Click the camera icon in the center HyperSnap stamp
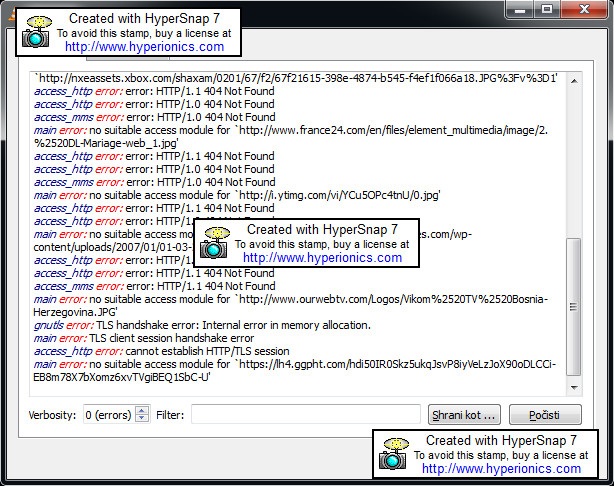The image size is (614, 486). coord(215,243)
